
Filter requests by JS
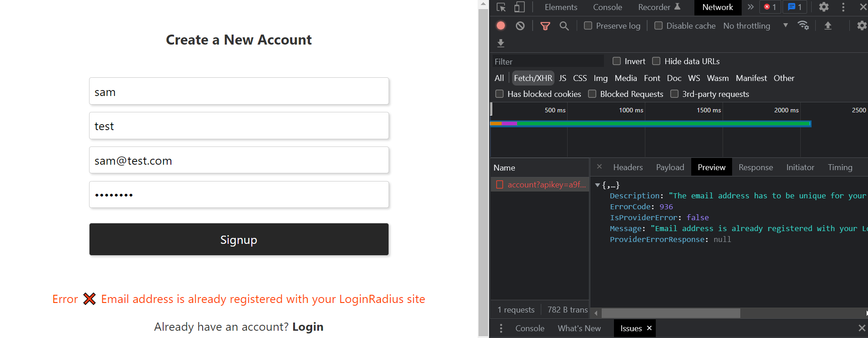pos(563,78)
